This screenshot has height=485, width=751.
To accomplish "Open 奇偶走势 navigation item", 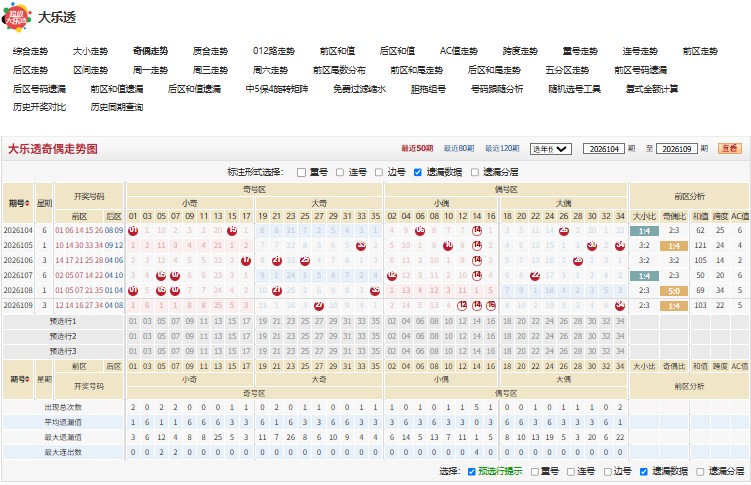I will click(x=150, y=51).
